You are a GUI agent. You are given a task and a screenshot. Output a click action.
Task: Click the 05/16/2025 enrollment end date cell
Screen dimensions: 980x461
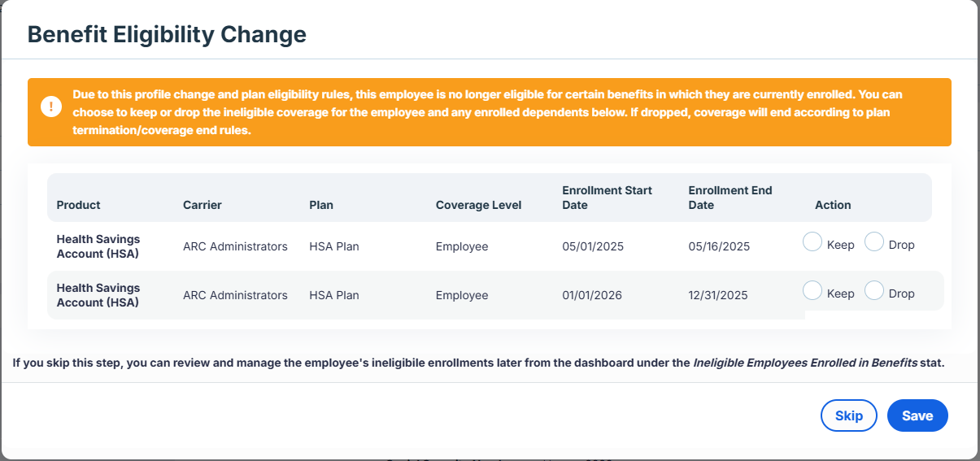pyautogui.click(x=719, y=246)
